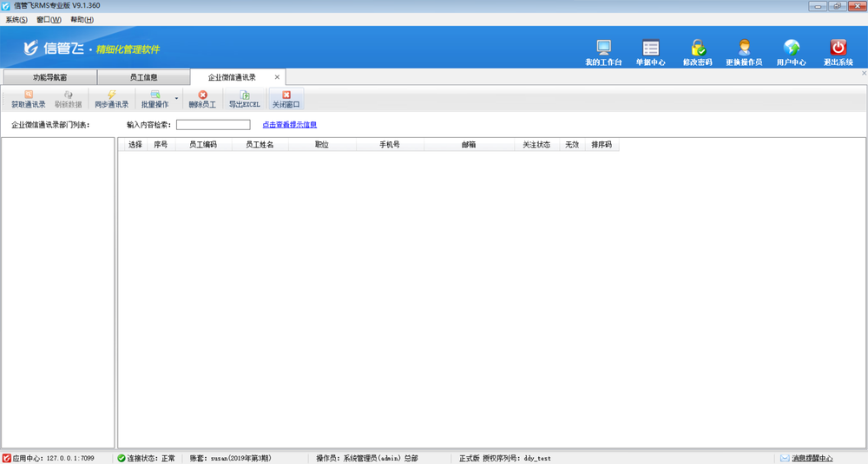Switch to the 功能导航窗 tab
The height and width of the screenshot is (464, 868).
tap(49, 77)
